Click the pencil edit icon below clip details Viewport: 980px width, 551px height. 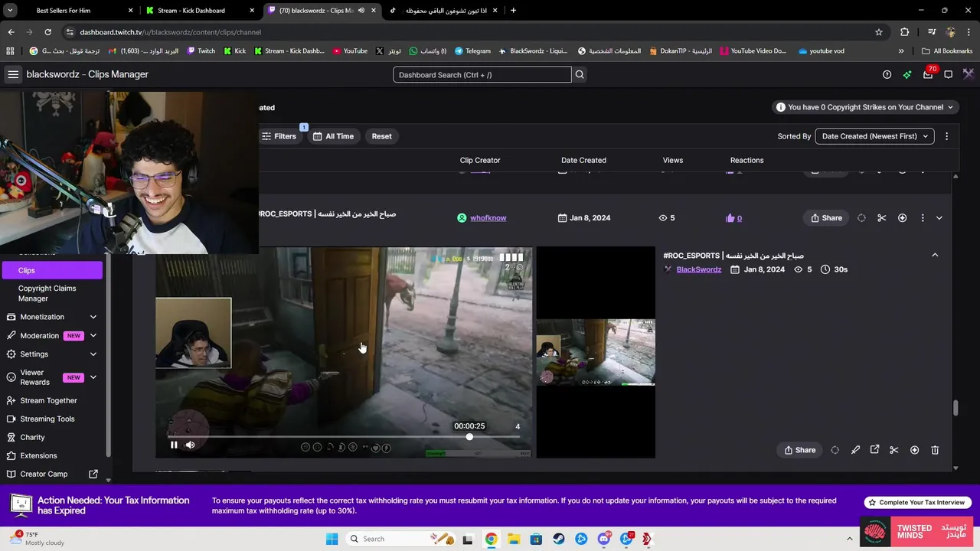click(855, 450)
